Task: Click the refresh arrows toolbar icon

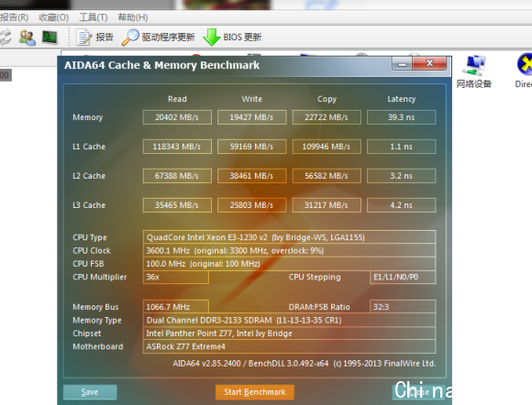Action: [5, 38]
